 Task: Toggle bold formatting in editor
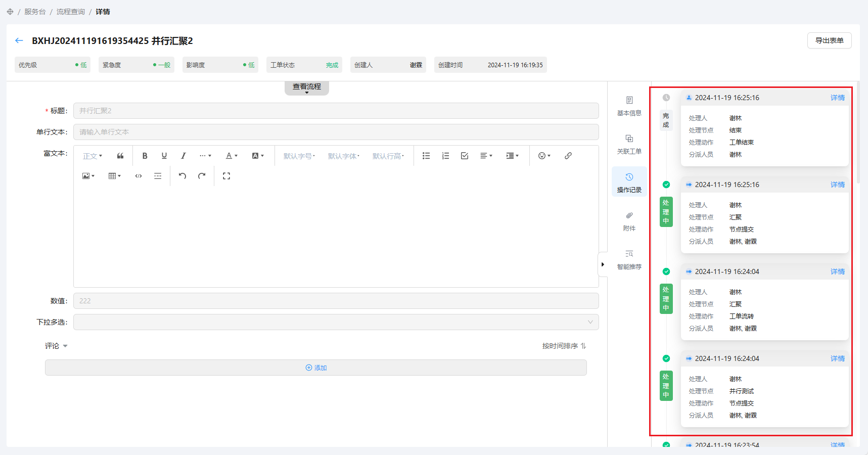pyautogui.click(x=145, y=156)
